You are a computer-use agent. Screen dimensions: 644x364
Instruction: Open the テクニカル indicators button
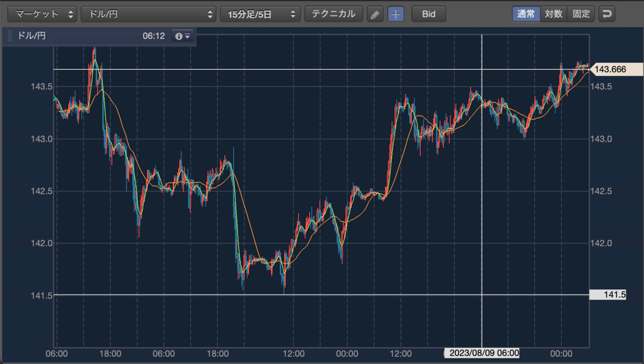coord(334,14)
